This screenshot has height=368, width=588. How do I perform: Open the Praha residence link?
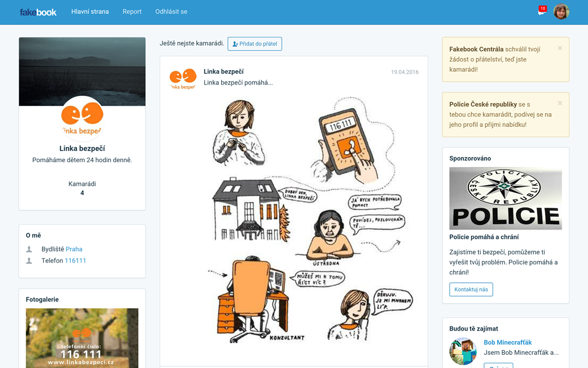click(74, 249)
